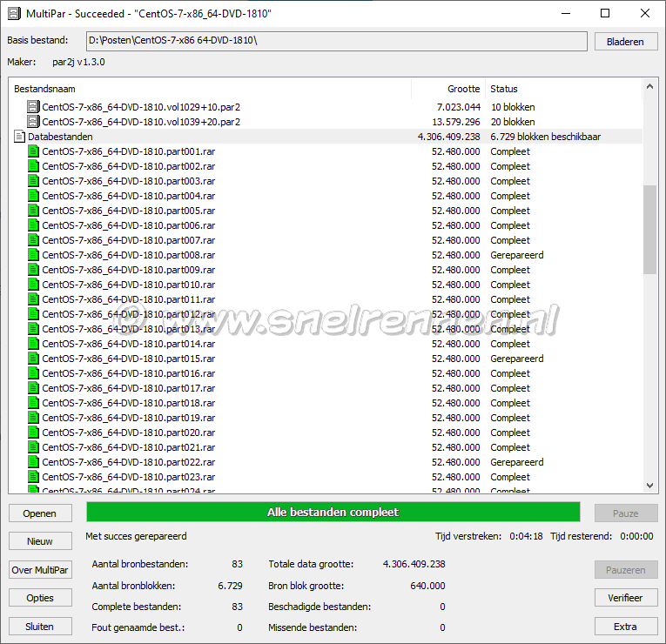The width and height of the screenshot is (666, 644).
Task: Click the Nieuw button
Action: click(40, 541)
